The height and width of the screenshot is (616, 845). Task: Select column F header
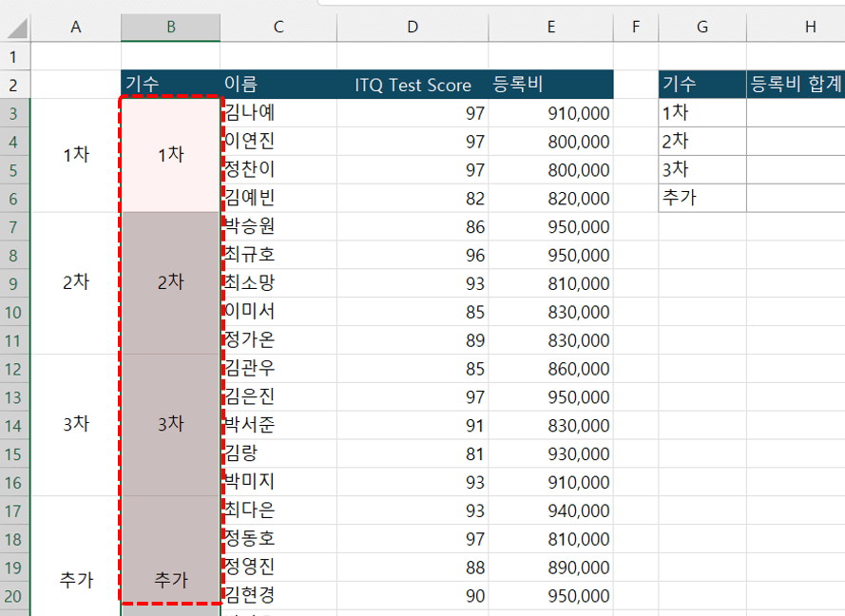[636, 27]
